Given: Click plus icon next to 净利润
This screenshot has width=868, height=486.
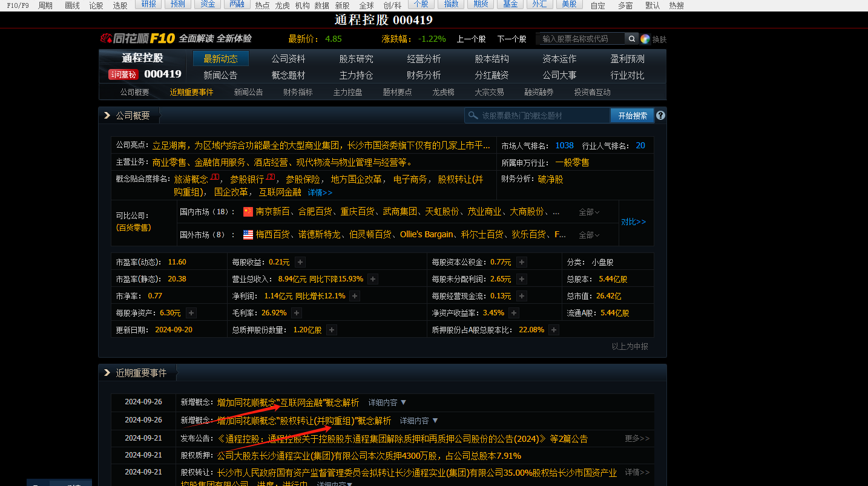Looking at the screenshot, I should click(x=355, y=296).
